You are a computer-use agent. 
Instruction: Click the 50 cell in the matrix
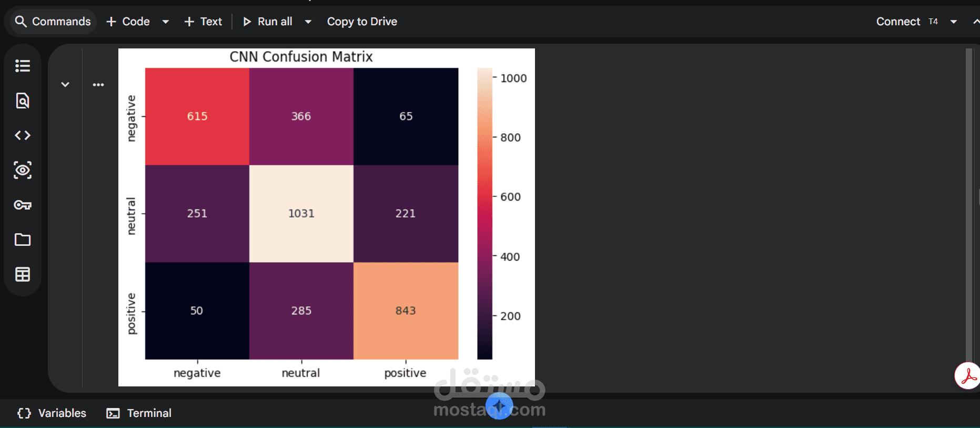click(x=197, y=311)
